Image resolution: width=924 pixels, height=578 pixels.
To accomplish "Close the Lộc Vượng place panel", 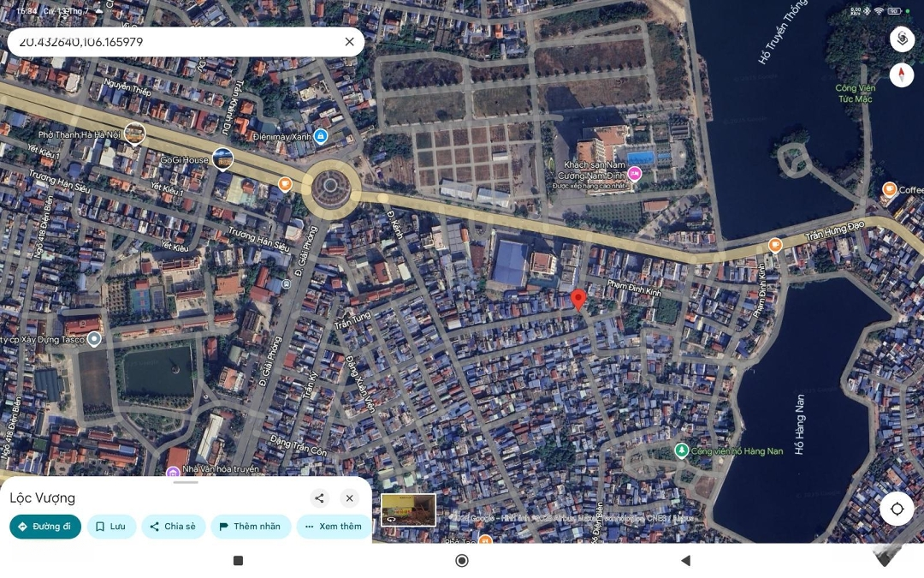I will click(x=349, y=498).
